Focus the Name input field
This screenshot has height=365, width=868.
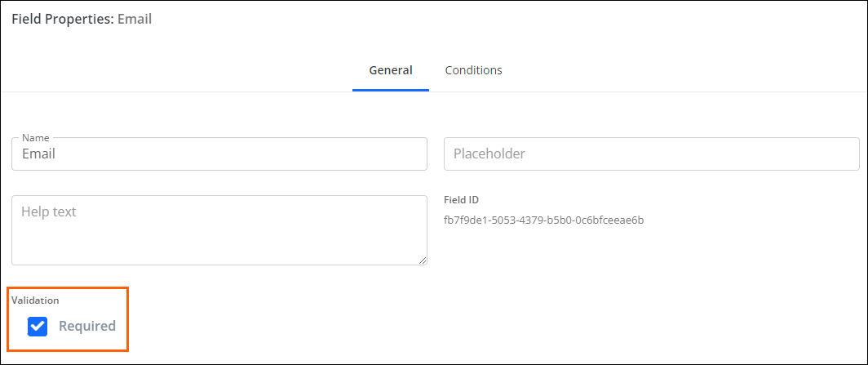point(219,154)
